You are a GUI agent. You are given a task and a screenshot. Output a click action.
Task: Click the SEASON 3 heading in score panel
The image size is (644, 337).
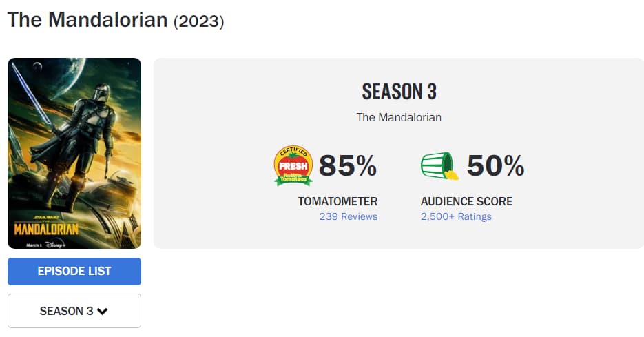tap(399, 92)
